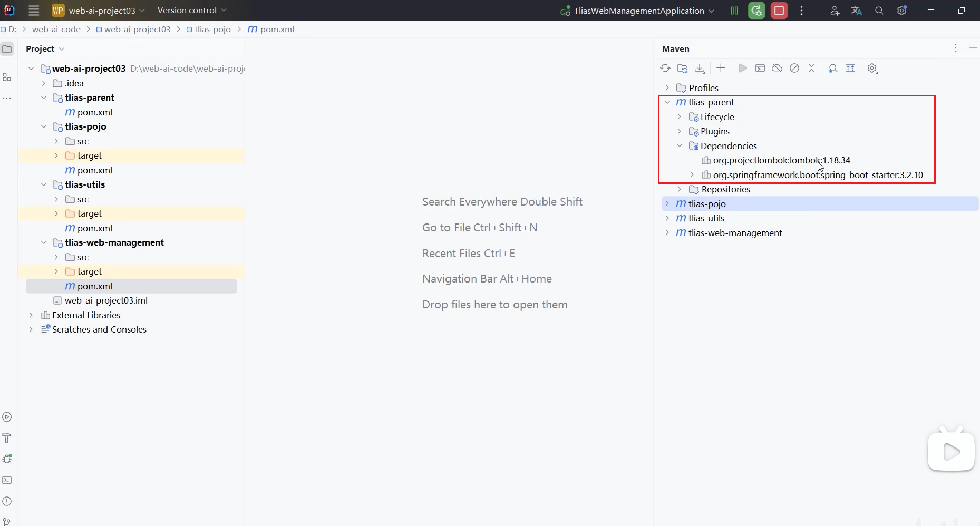
Task: Hide the Maven tool window
Action: [973, 48]
